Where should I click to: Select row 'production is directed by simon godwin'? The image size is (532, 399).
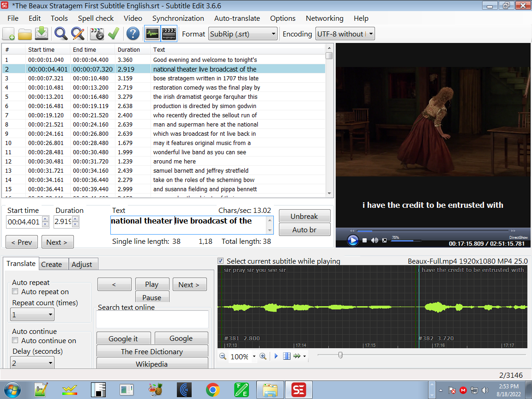pos(163,106)
